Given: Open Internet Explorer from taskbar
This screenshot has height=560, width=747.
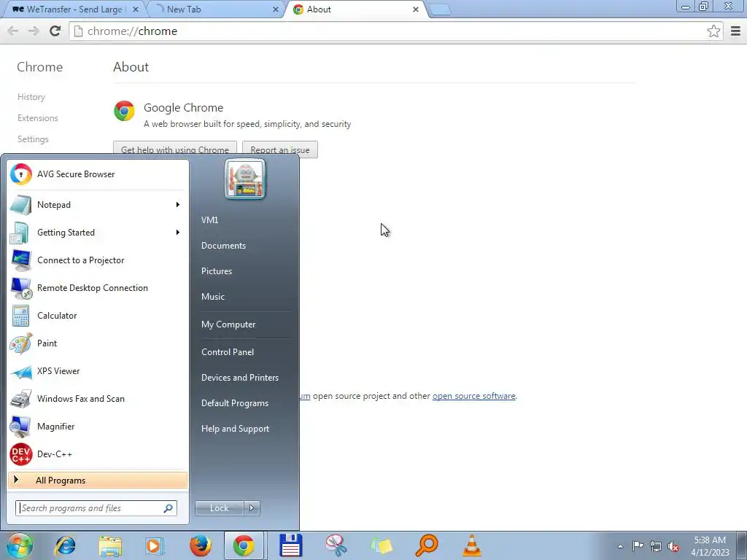Looking at the screenshot, I should pos(65,545).
